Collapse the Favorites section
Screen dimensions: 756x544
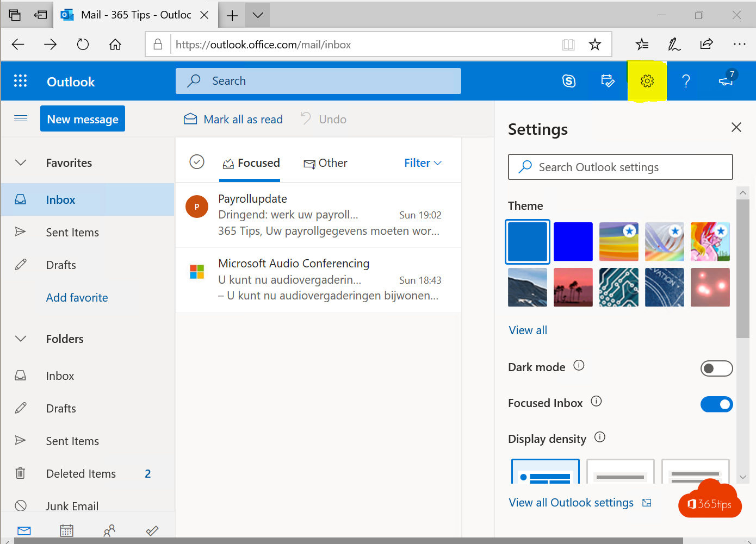pyautogui.click(x=21, y=162)
